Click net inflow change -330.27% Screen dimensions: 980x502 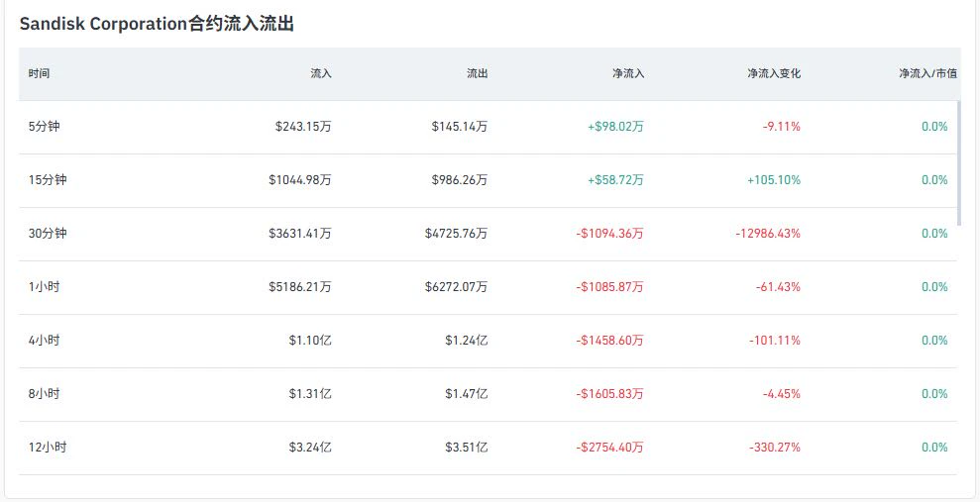coord(775,448)
